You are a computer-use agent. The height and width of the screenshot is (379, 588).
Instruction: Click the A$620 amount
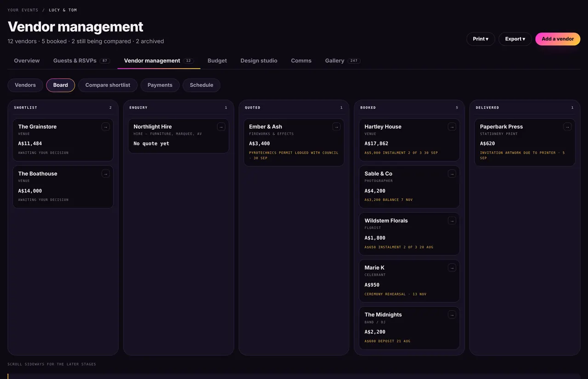(487, 144)
